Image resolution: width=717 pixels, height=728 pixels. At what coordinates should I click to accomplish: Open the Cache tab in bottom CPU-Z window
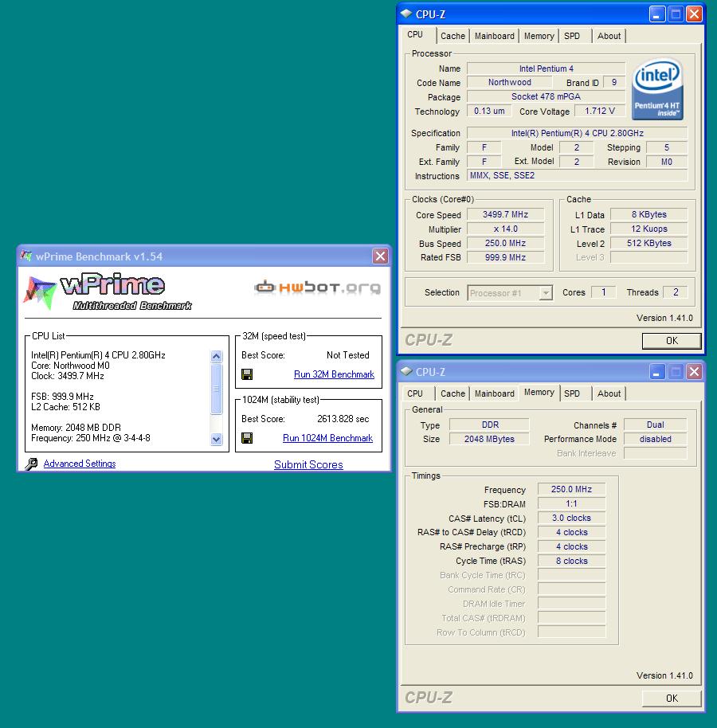click(453, 393)
